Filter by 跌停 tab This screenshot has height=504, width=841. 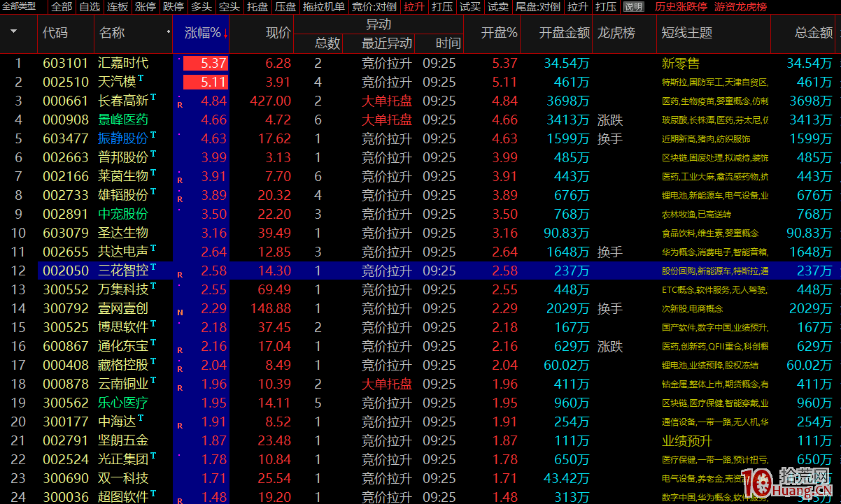point(173,7)
